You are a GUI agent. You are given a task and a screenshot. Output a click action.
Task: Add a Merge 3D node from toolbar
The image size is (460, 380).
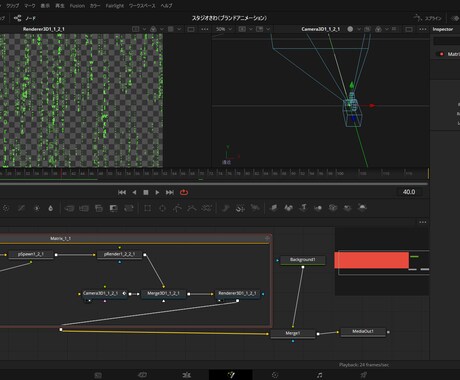[x=318, y=208]
